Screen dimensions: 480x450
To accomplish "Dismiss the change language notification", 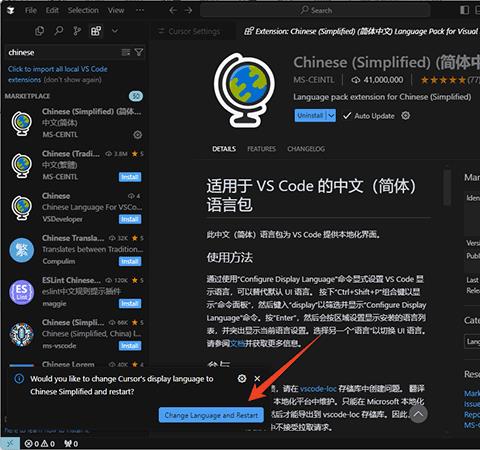I will coord(257,379).
